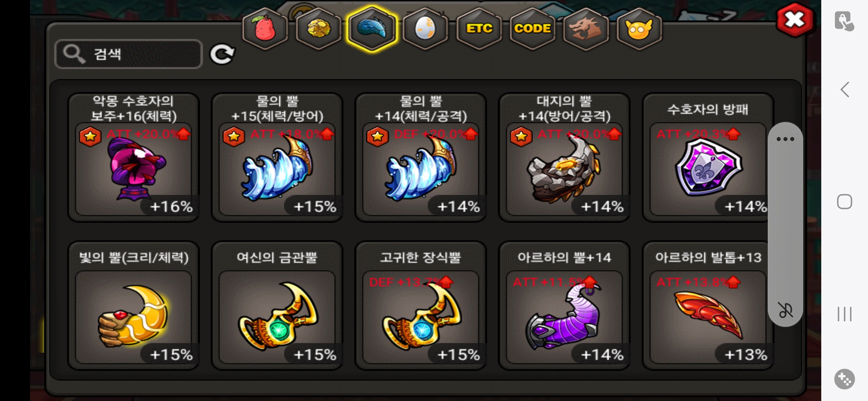Expand the three-dots floating side panel
This screenshot has width=868, height=401.
pos(785,139)
